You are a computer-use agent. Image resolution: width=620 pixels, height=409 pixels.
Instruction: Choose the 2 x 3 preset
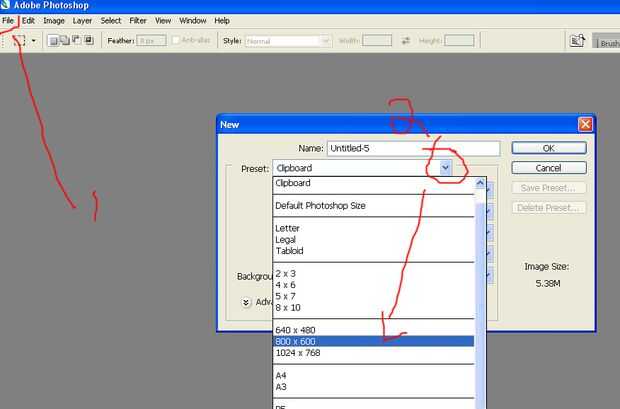pyautogui.click(x=374, y=273)
